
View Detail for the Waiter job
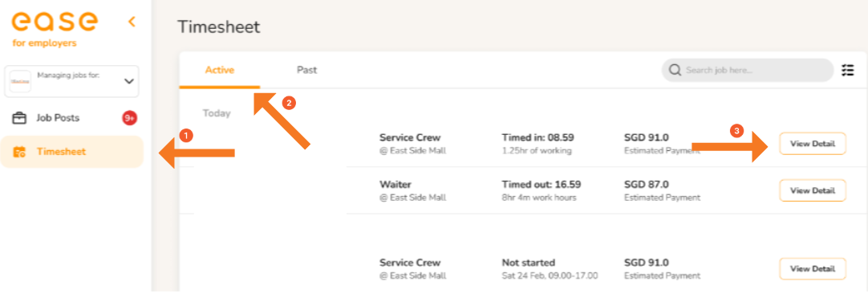coord(812,190)
